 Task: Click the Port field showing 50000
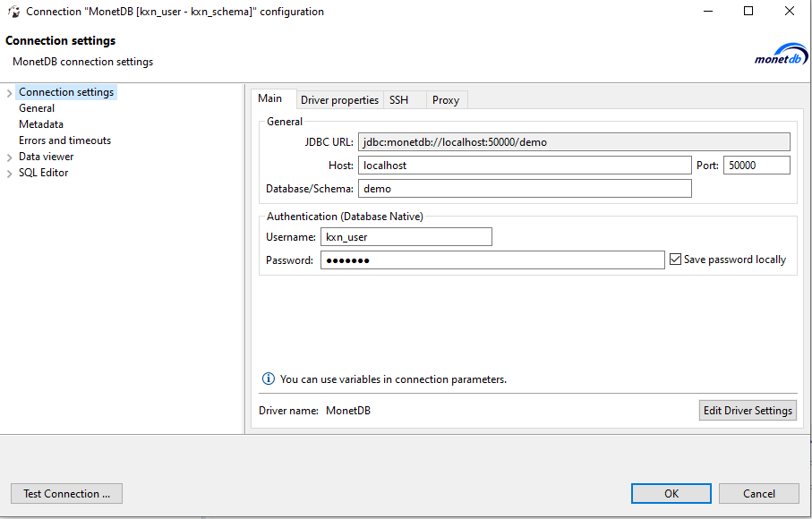[756, 165]
